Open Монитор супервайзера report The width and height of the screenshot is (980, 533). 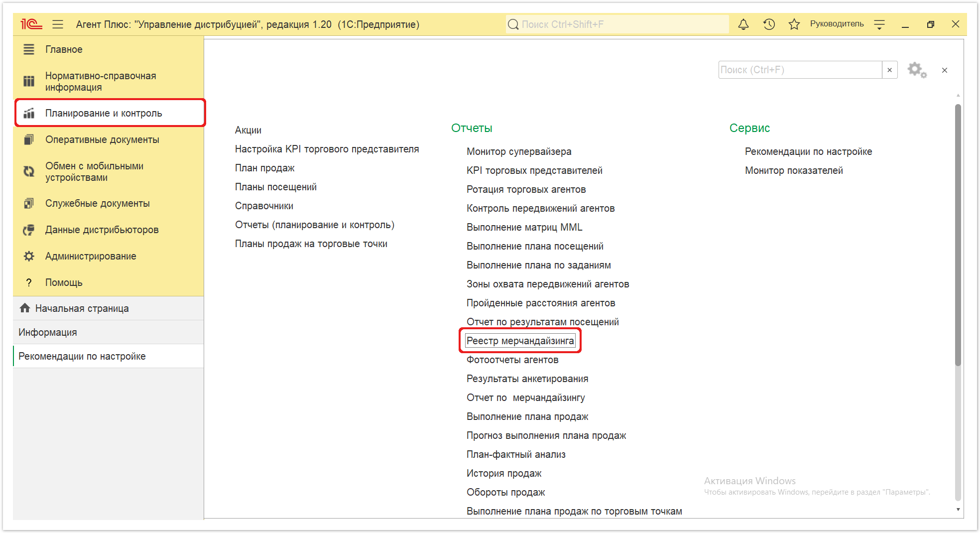tap(518, 151)
